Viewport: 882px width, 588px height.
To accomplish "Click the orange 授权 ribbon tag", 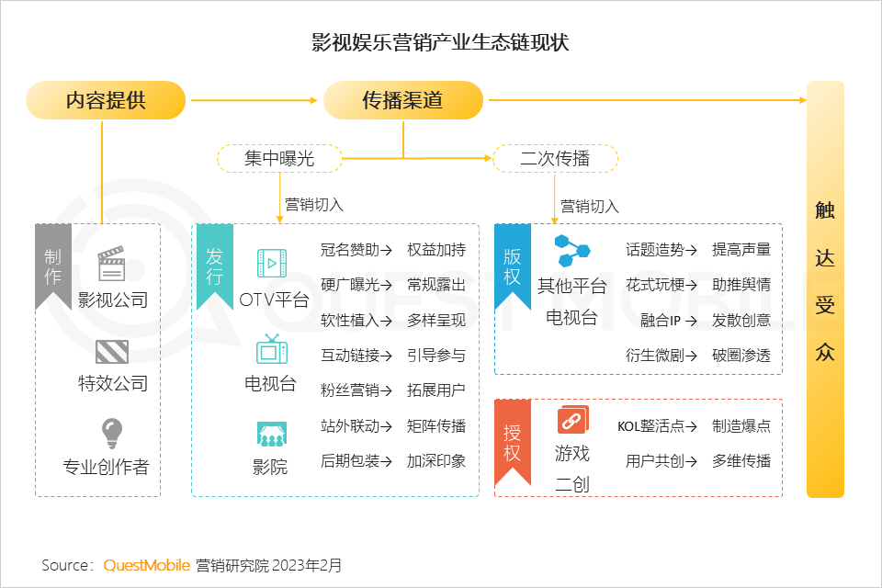I will (x=512, y=442).
